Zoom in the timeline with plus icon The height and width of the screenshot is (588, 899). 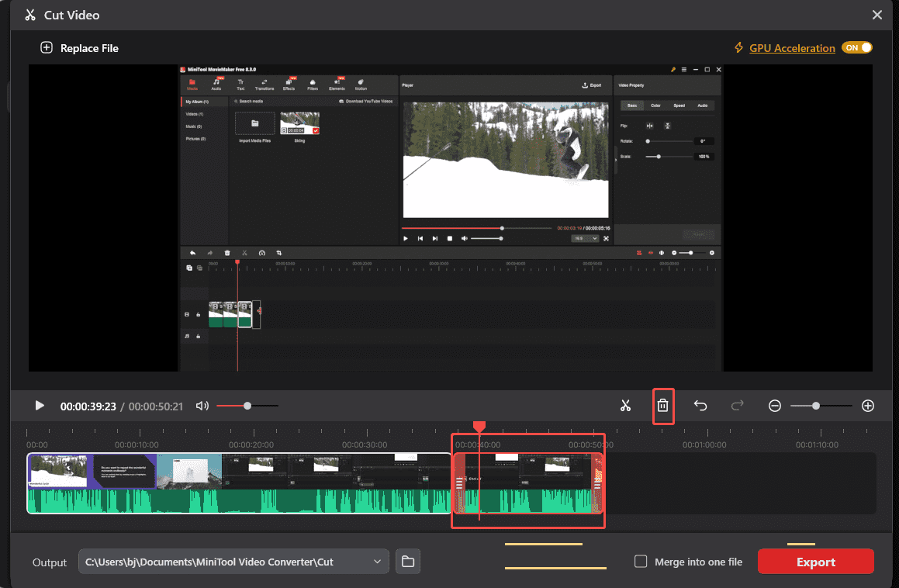point(867,406)
